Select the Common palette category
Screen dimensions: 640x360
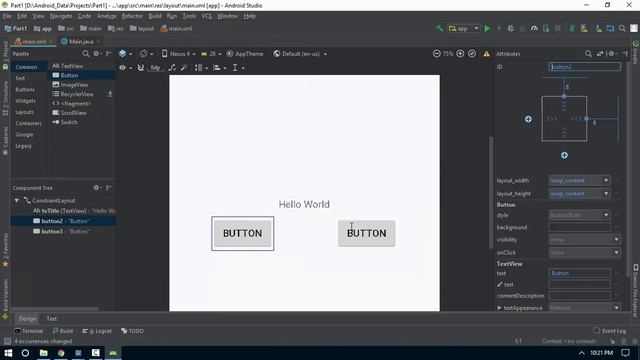[26, 67]
